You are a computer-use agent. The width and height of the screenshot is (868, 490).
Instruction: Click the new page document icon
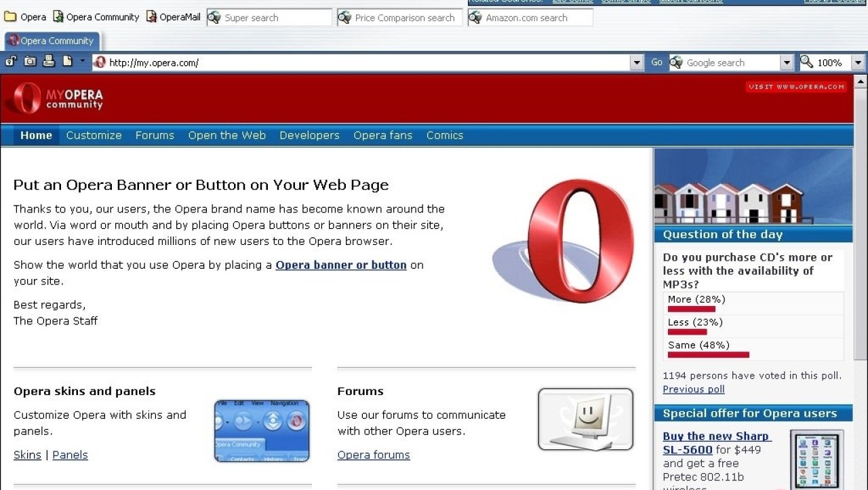[67, 62]
